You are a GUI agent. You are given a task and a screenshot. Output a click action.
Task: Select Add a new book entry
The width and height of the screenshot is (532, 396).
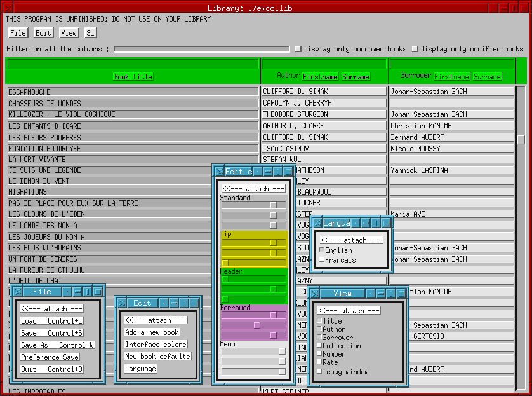point(152,332)
